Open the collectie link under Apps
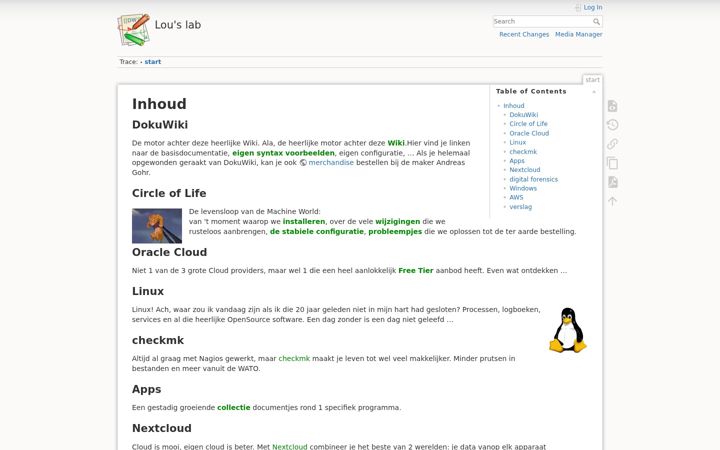This screenshot has width=720, height=450. point(234,407)
